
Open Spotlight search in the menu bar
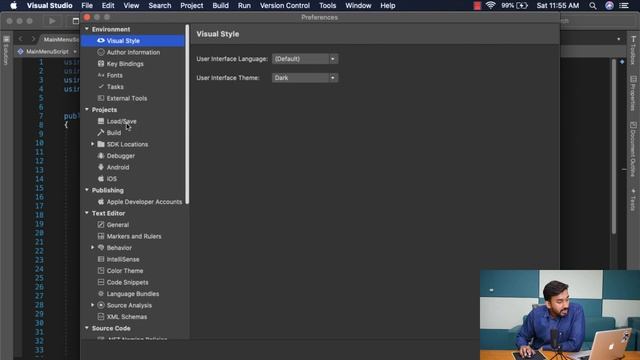pos(593,6)
